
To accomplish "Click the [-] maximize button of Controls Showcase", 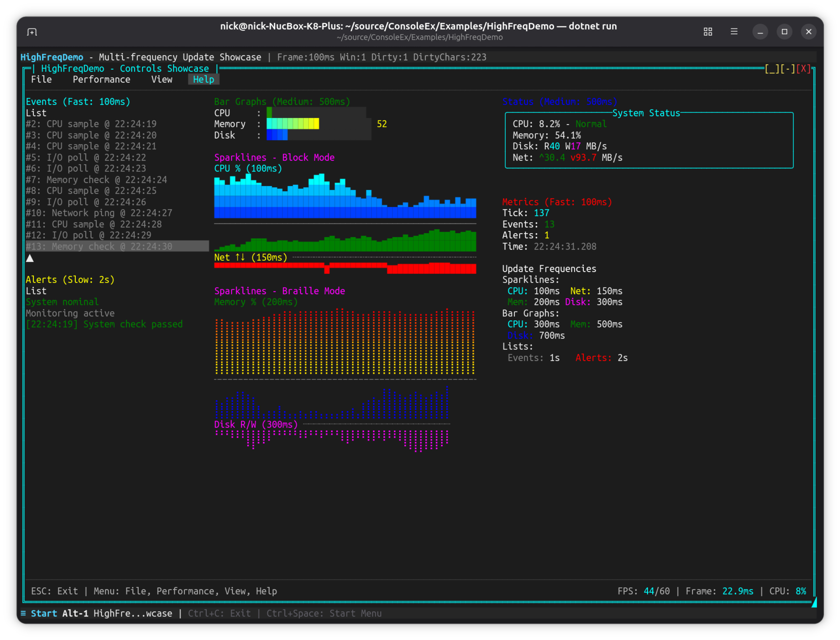I will [787, 69].
